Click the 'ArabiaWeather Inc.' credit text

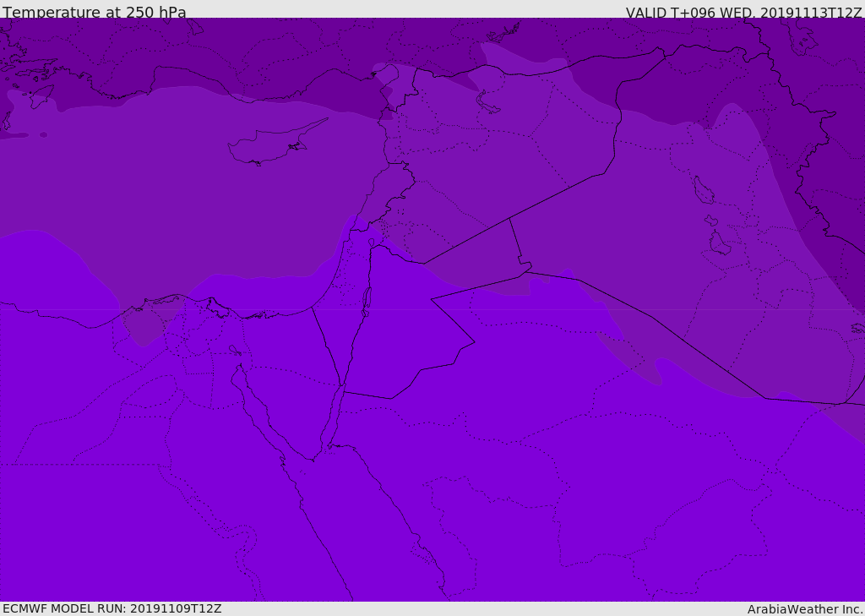click(805, 609)
